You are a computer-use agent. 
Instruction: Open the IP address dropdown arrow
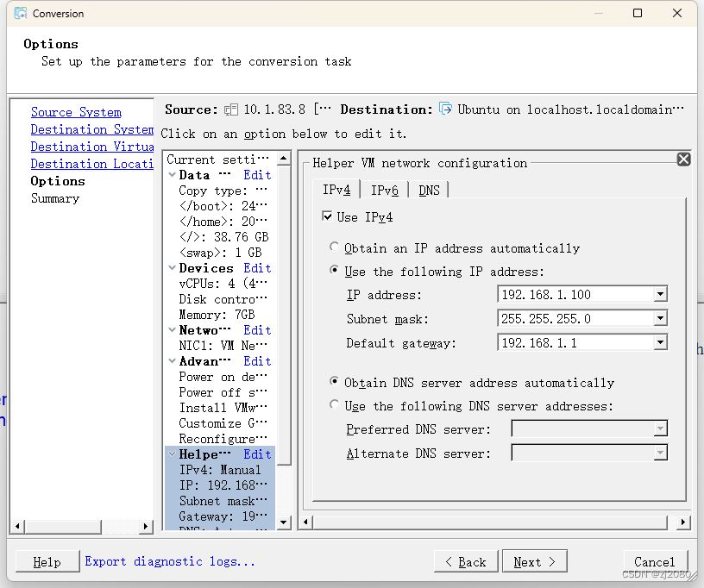[660, 294]
